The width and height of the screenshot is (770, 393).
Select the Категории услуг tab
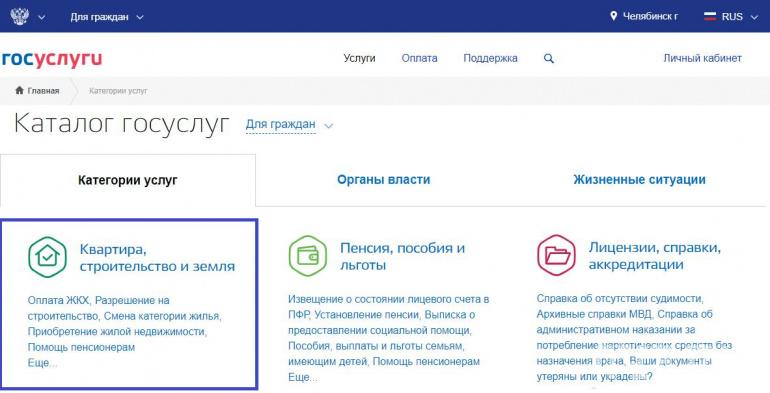tap(128, 180)
